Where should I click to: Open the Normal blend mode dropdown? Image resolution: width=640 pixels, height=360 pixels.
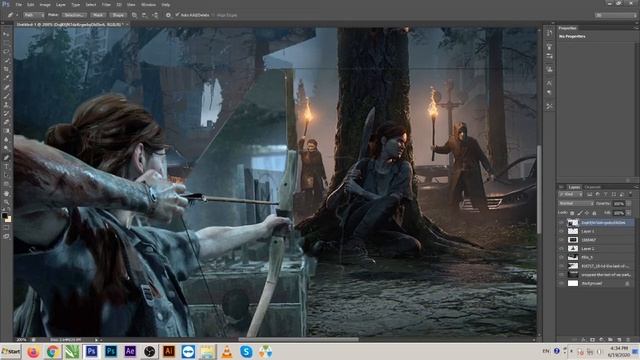(x=576, y=203)
